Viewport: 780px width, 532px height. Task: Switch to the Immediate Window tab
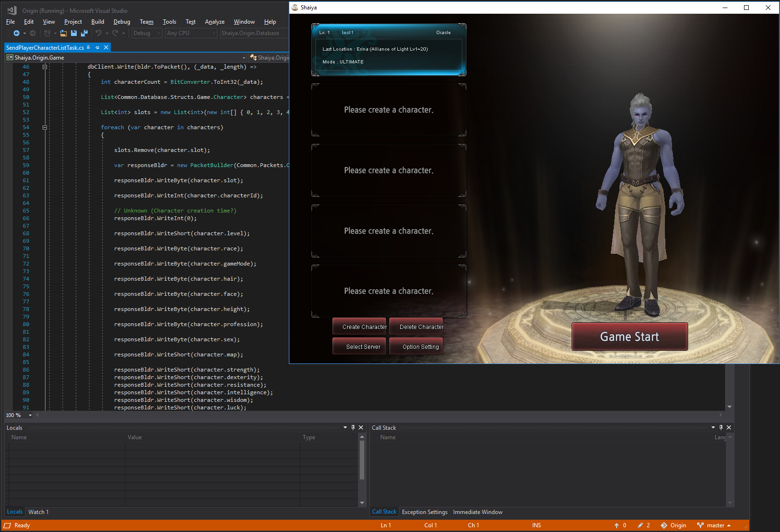pyautogui.click(x=478, y=512)
